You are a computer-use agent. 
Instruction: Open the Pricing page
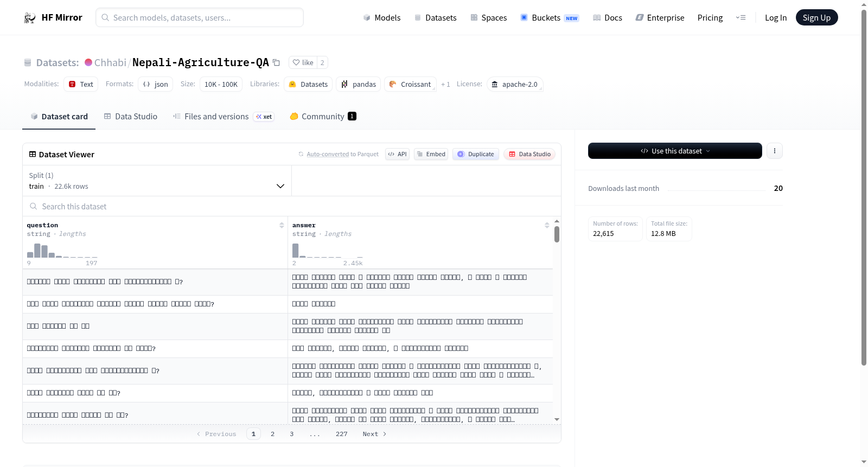710,18
